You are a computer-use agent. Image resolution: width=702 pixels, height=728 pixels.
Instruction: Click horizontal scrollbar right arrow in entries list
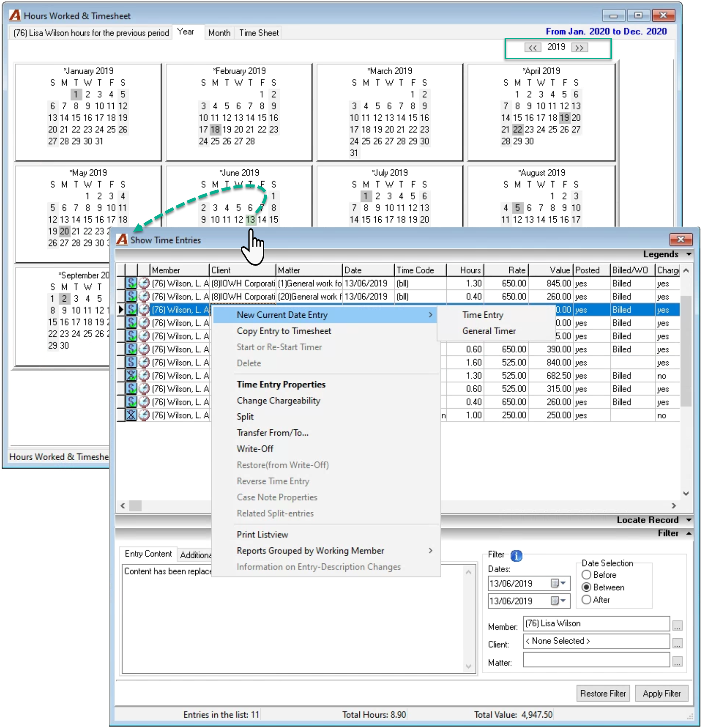674,506
